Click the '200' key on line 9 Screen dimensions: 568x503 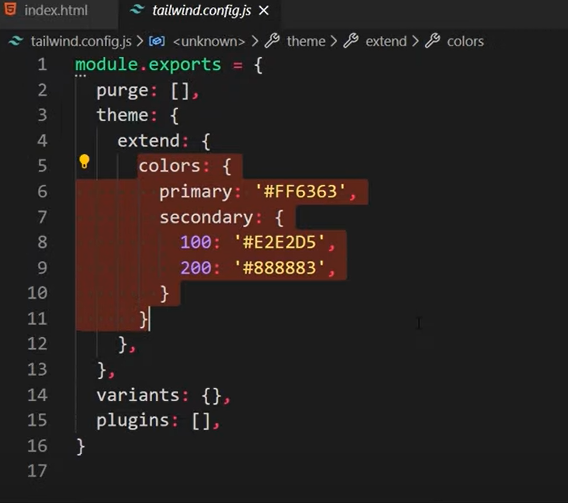[196, 268]
